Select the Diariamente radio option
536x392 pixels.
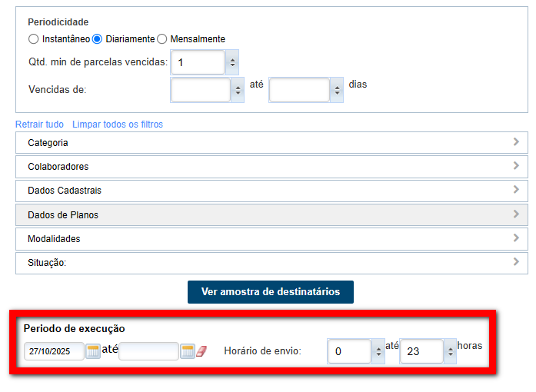pyautogui.click(x=98, y=38)
